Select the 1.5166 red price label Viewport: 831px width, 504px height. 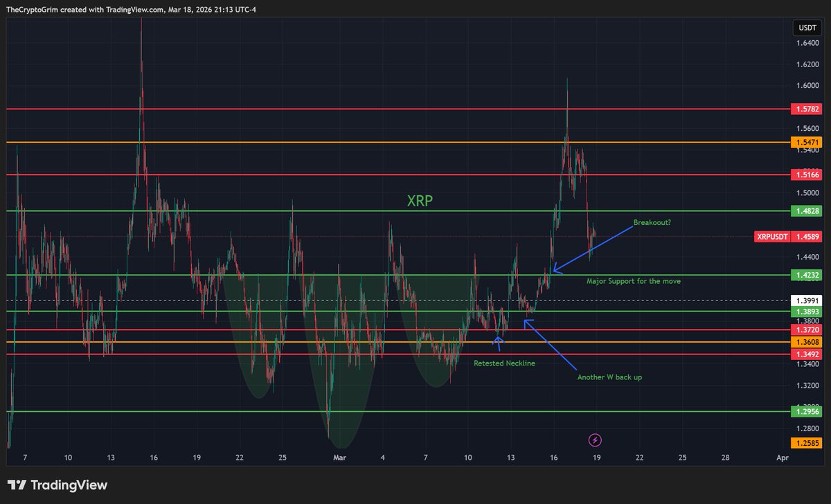[x=806, y=174]
